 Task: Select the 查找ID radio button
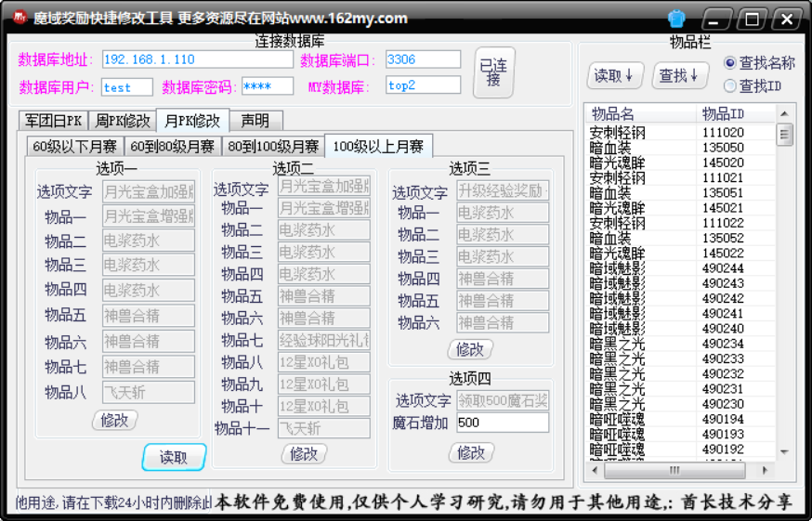tap(730, 86)
